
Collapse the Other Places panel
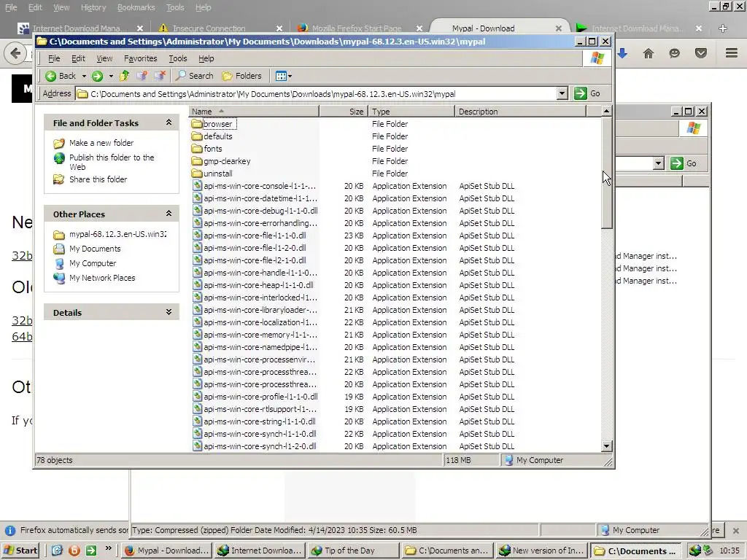(169, 214)
